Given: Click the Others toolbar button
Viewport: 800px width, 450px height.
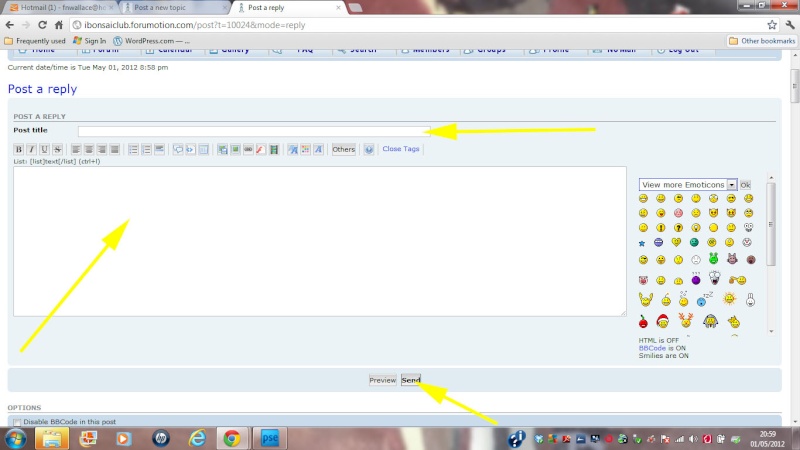Looking at the screenshot, I should (343, 149).
